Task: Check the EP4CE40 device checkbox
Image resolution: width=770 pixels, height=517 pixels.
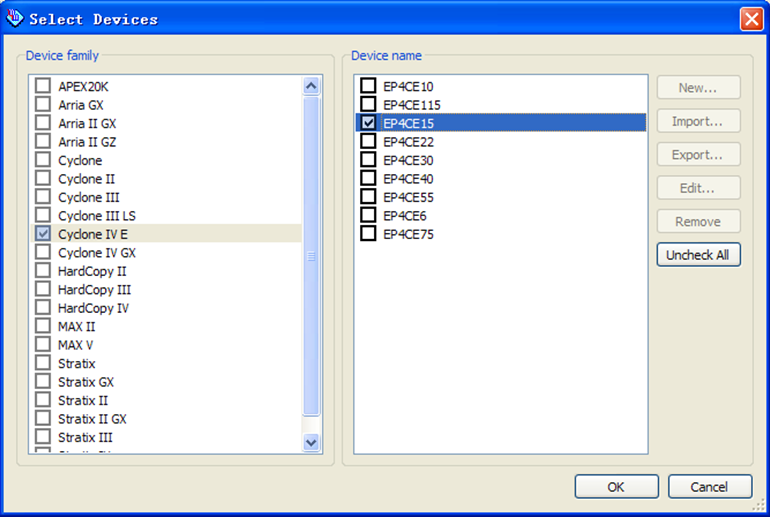Action: (x=368, y=178)
